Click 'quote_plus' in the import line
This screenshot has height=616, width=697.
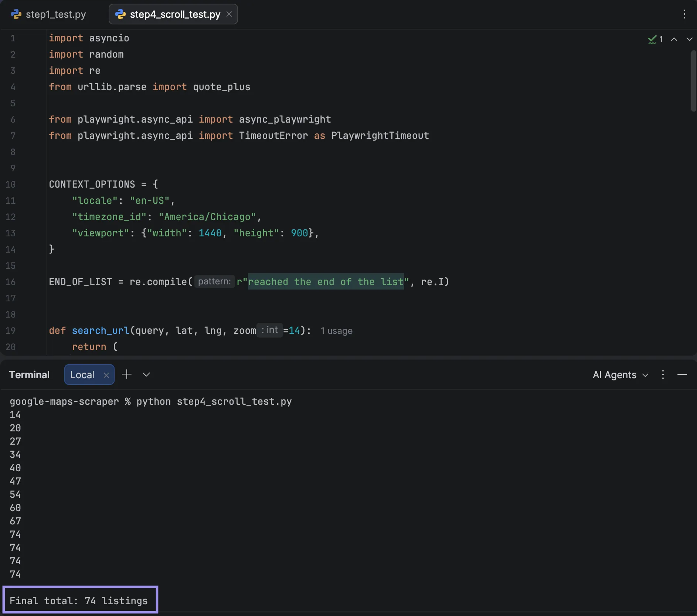(x=221, y=87)
